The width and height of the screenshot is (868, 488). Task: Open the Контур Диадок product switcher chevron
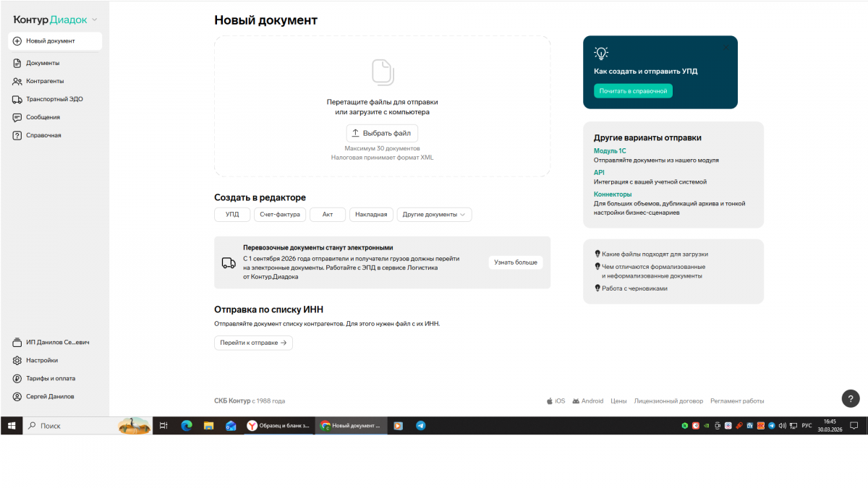click(95, 20)
